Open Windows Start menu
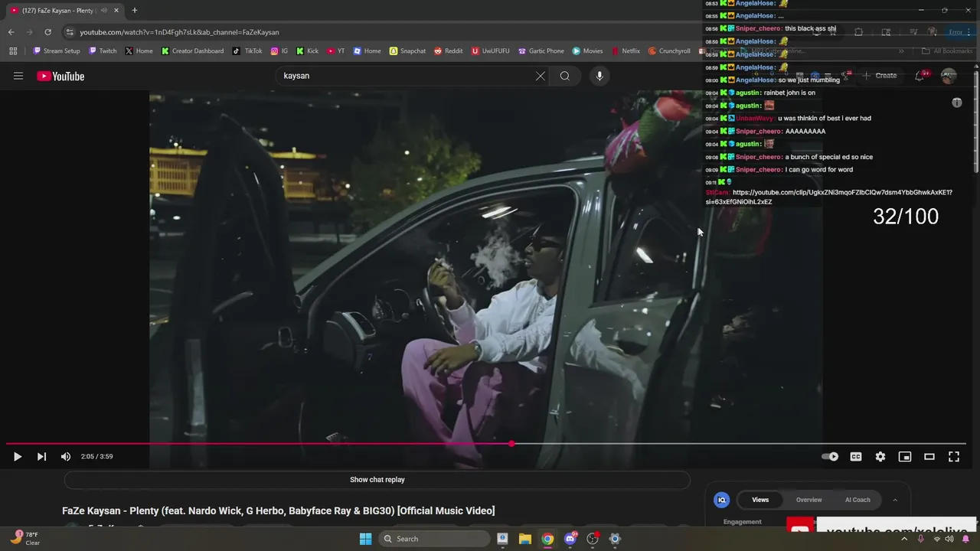The image size is (980, 551). [x=366, y=539]
